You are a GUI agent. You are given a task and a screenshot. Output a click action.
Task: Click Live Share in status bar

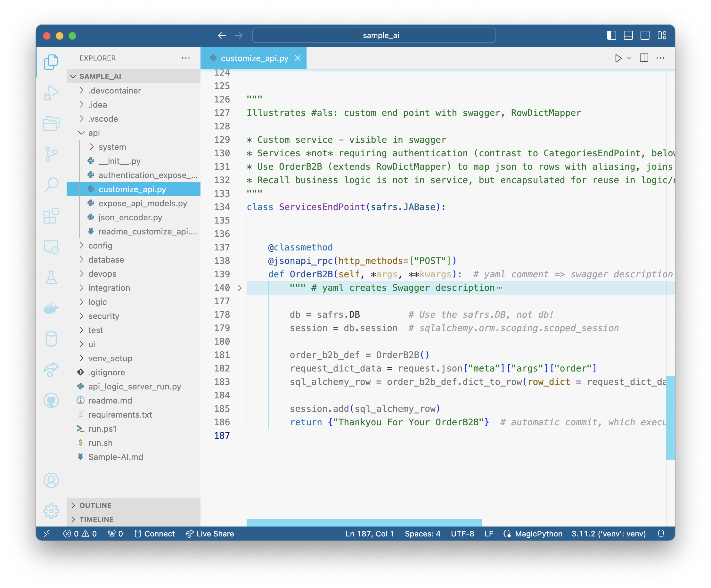coord(210,534)
